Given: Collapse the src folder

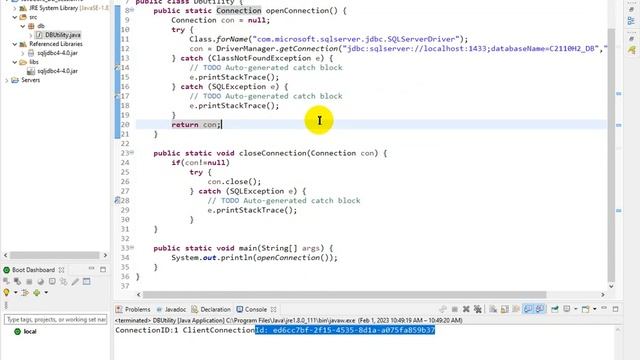Looking at the screenshot, I should [15, 17].
